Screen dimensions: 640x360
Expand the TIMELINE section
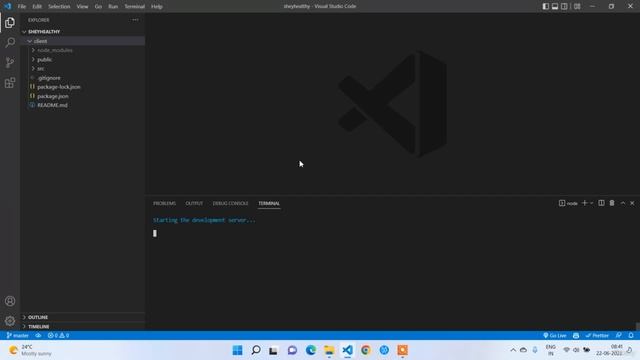83,327
